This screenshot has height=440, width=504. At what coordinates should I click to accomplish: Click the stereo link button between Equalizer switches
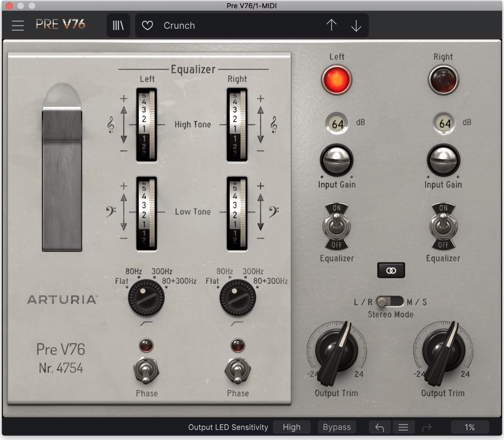pyautogui.click(x=391, y=270)
